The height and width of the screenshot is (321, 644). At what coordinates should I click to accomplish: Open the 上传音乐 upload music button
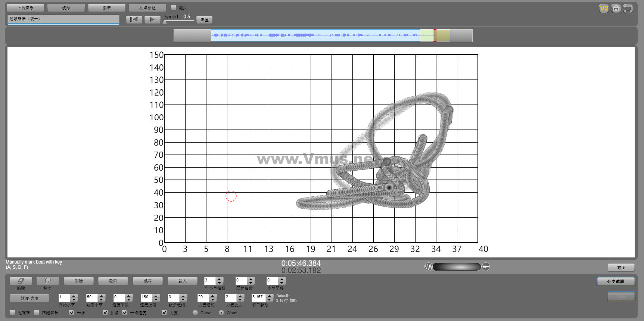tap(25, 7)
